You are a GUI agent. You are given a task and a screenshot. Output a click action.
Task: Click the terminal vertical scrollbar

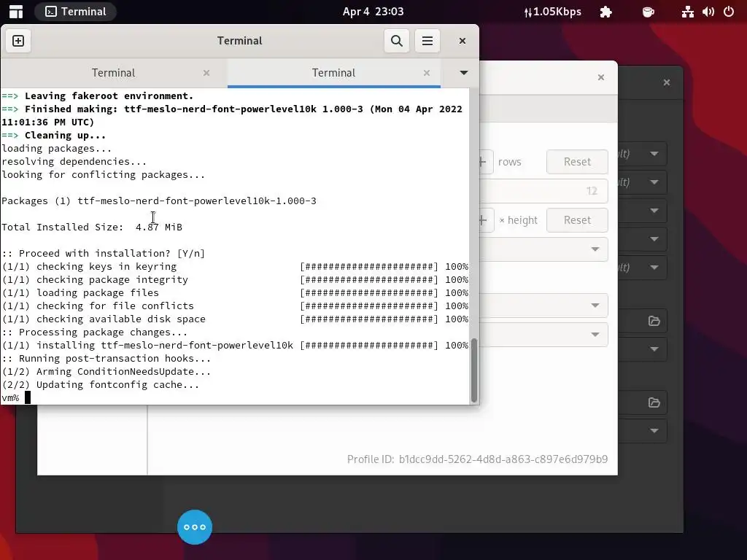[x=473, y=370]
